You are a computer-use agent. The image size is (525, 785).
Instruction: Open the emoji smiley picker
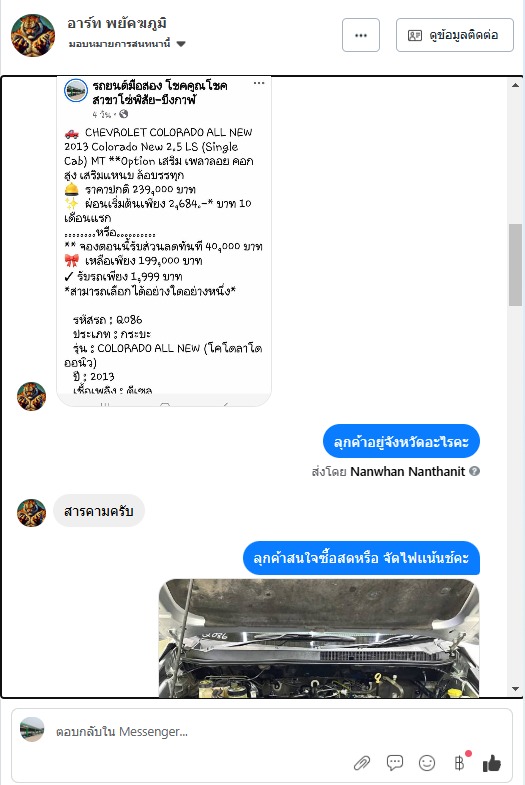click(426, 763)
